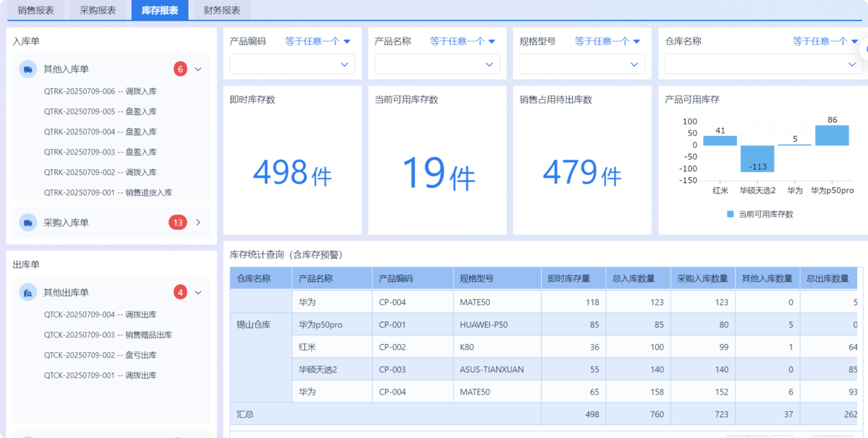Image resolution: width=868 pixels, height=438 pixels.
Task: Collapse the 其他入库单 list
Action: tap(198, 69)
